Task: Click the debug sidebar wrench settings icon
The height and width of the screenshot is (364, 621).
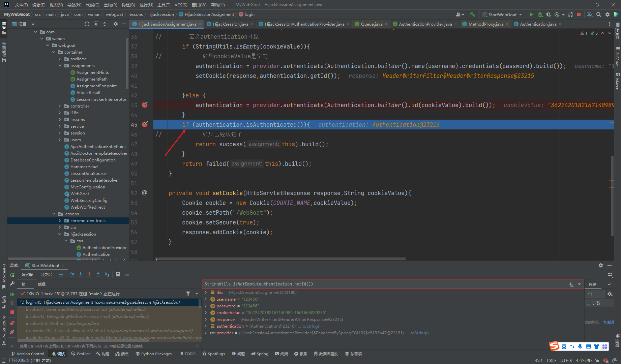Action: [x=12, y=284]
